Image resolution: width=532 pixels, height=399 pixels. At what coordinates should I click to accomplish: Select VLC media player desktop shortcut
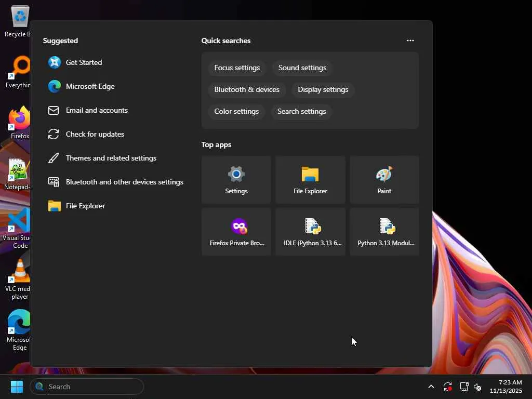tap(18, 280)
